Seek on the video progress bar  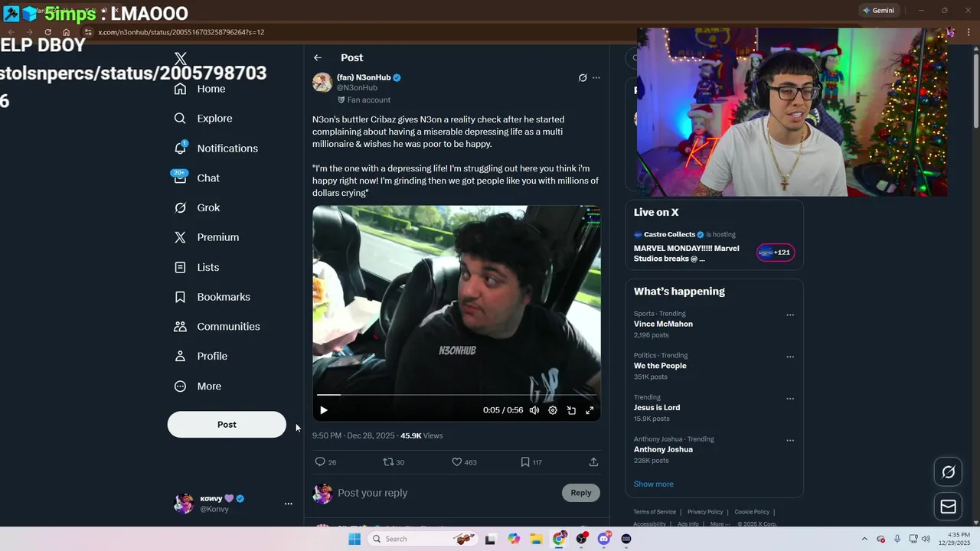point(456,395)
